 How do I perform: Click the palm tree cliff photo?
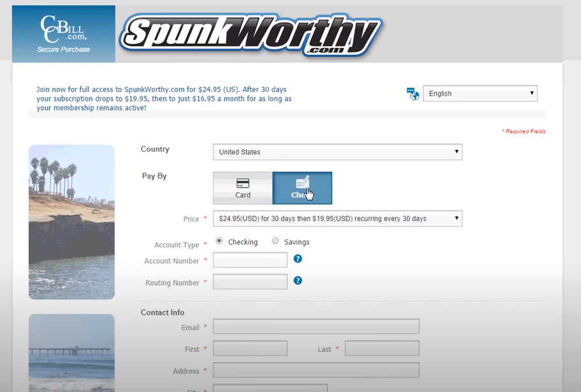(x=71, y=222)
